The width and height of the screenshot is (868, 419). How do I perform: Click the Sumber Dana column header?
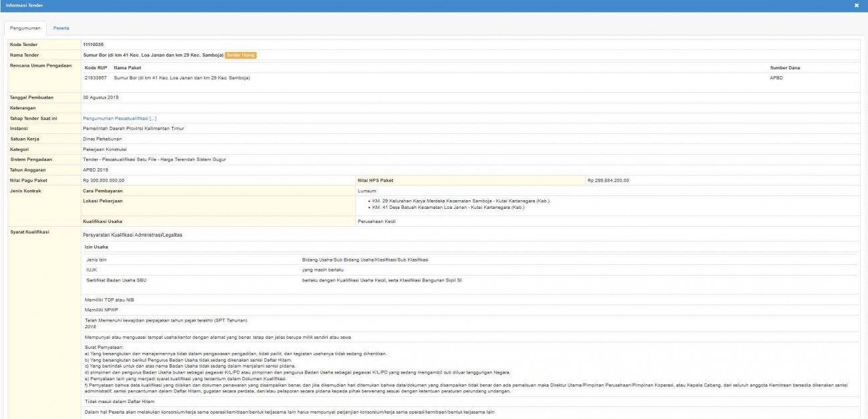[x=785, y=68]
